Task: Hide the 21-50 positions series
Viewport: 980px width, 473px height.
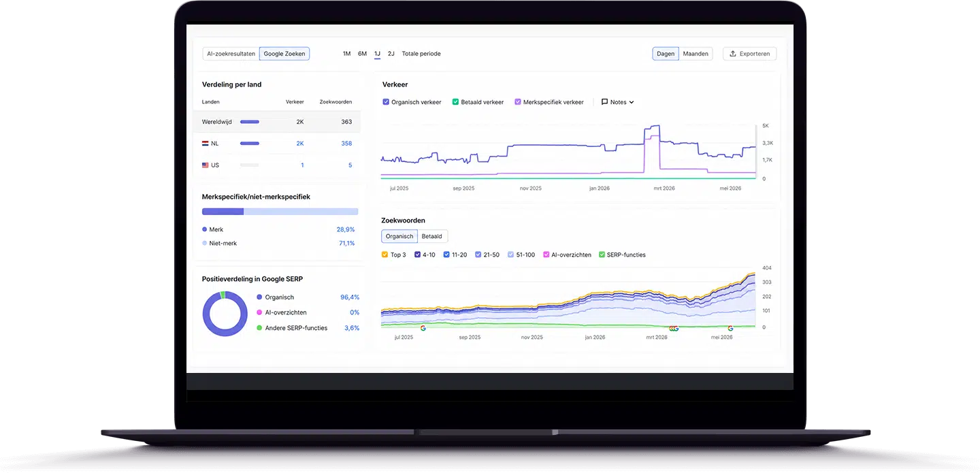Action: point(478,255)
